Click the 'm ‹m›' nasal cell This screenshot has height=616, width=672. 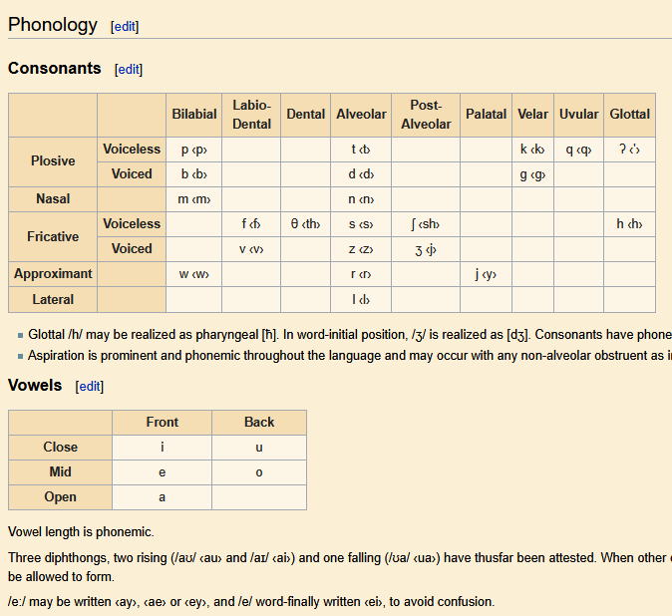(x=194, y=199)
